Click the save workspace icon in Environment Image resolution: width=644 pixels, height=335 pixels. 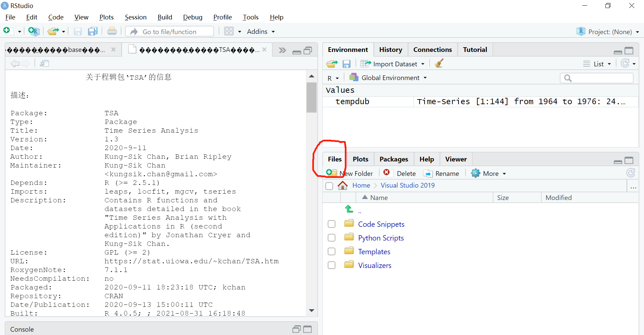click(346, 64)
